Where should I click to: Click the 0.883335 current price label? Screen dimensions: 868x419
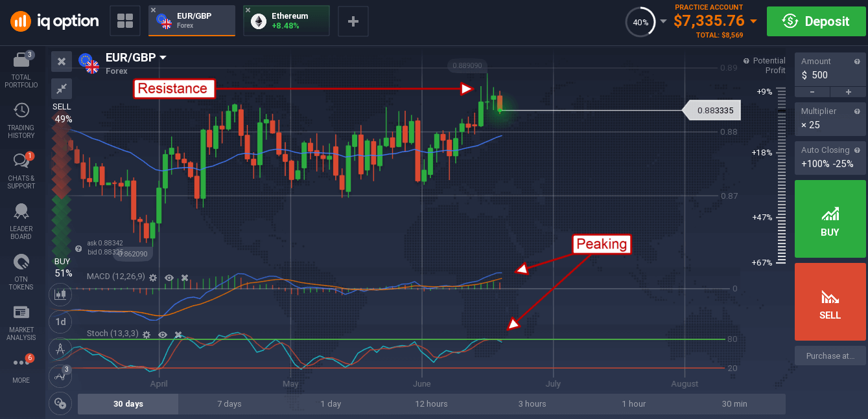click(712, 111)
